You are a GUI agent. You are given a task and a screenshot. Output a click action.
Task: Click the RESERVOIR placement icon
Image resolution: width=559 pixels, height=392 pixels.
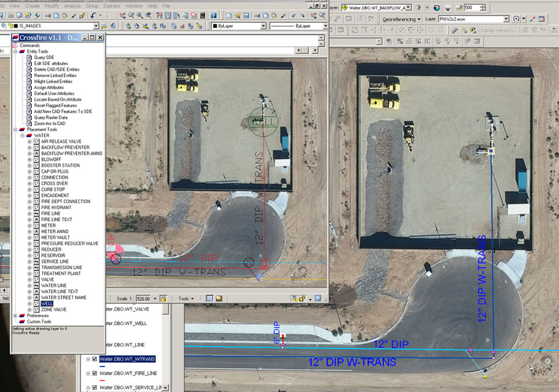(37, 255)
